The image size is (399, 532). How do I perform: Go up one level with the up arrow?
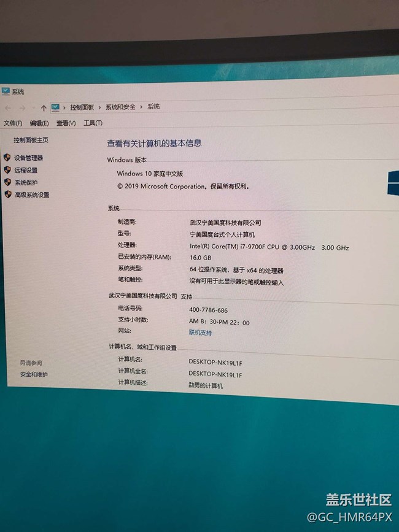pos(43,107)
